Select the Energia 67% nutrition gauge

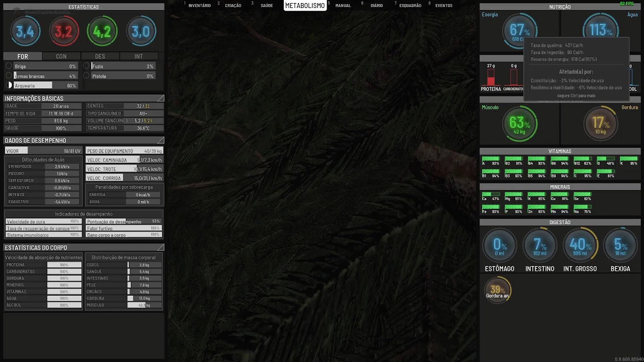pyautogui.click(x=520, y=31)
